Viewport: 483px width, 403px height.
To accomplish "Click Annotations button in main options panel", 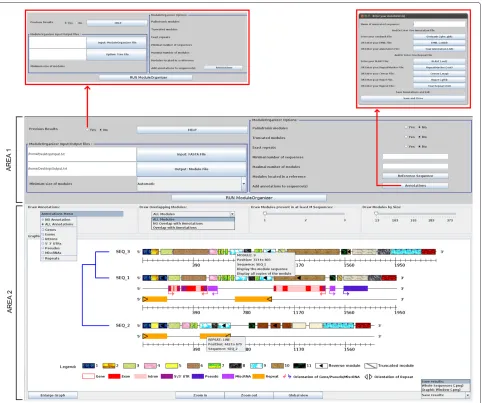I will (x=415, y=185).
